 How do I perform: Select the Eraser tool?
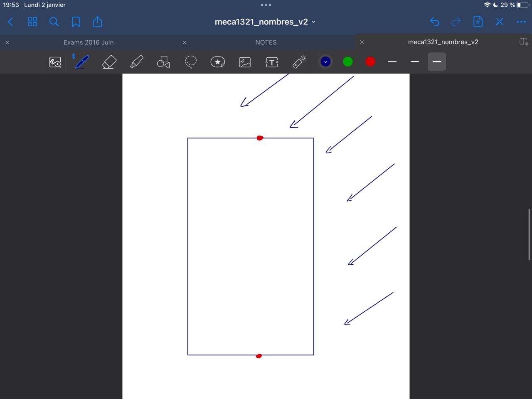click(x=109, y=62)
